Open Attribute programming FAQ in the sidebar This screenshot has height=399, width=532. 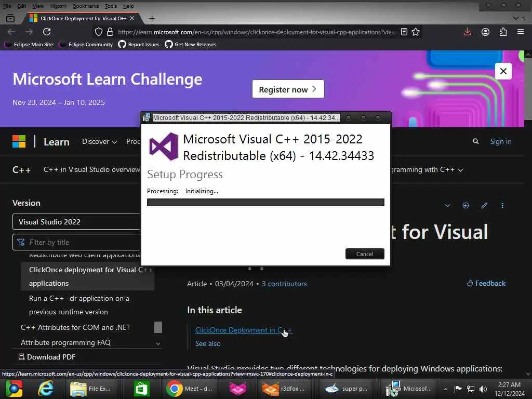coord(66,342)
